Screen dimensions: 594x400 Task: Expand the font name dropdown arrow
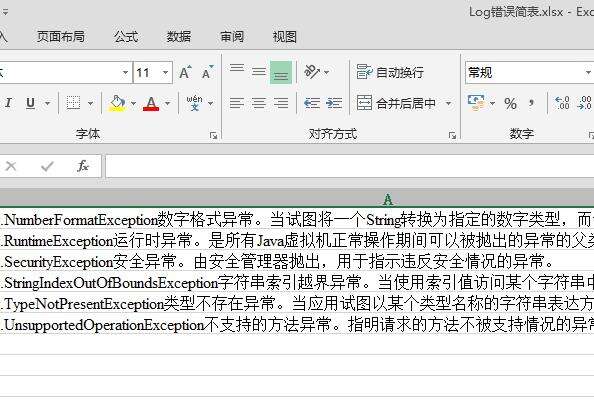(125, 72)
